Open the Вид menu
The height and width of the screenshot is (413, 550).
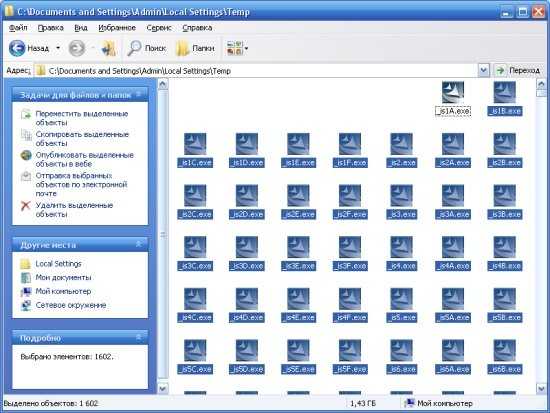pyautogui.click(x=81, y=28)
